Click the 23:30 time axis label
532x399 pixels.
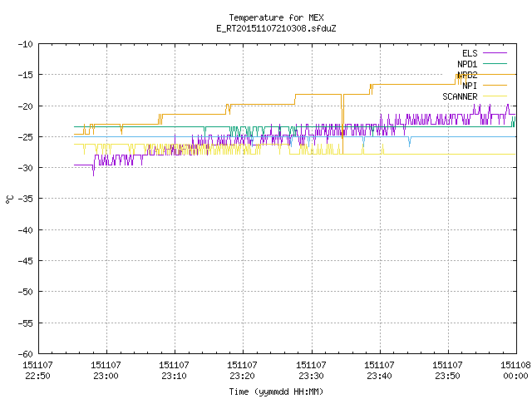pyautogui.click(x=311, y=377)
